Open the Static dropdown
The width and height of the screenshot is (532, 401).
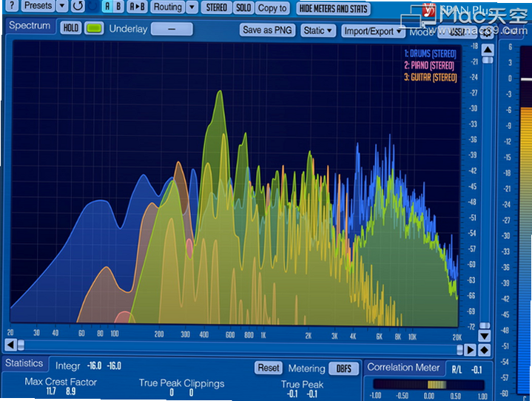pyautogui.click(x=317, y=30)
